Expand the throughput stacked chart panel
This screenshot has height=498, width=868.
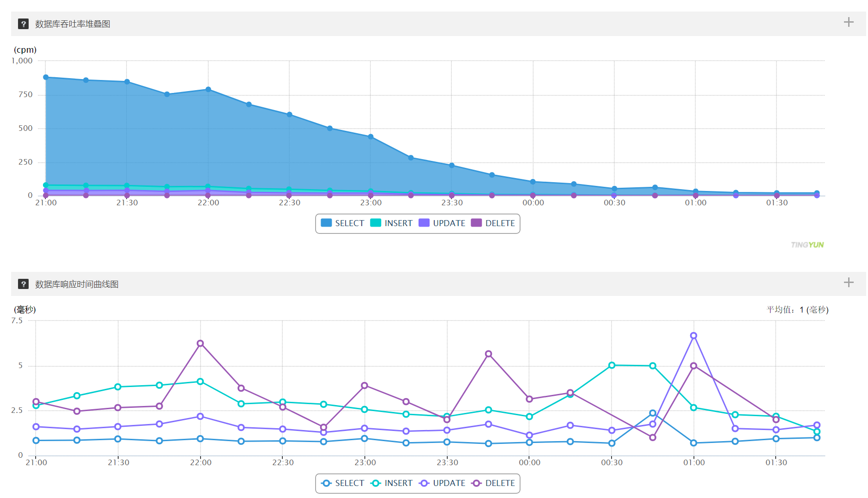848,22
